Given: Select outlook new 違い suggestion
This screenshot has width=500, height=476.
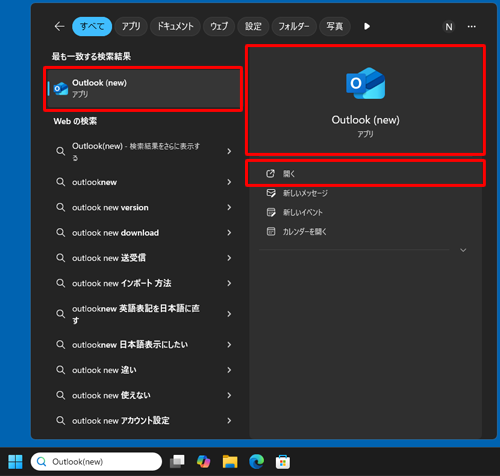Looking at the screenshot, I should pos(143,370).
